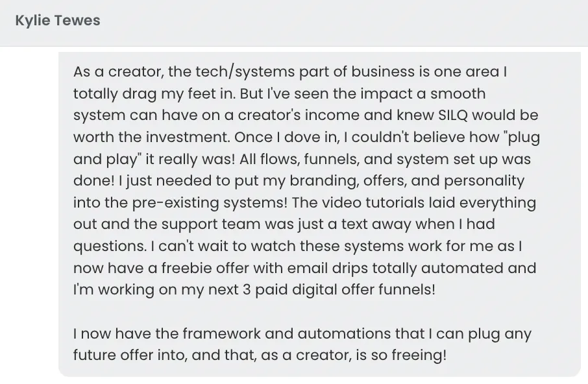Click the word "personality" in the message

[x=484, y=181]
